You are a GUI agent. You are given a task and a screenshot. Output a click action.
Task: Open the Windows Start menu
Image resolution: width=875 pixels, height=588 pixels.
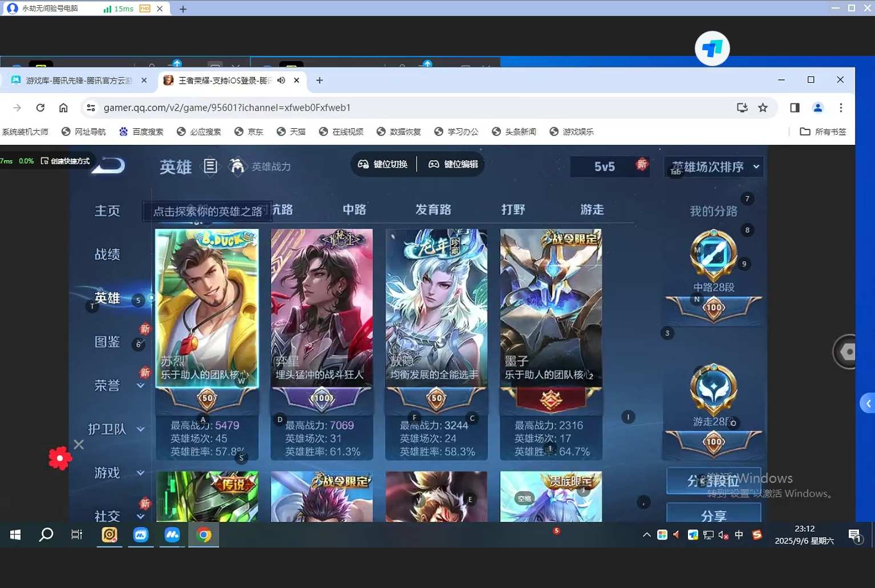tap(15, 535)
